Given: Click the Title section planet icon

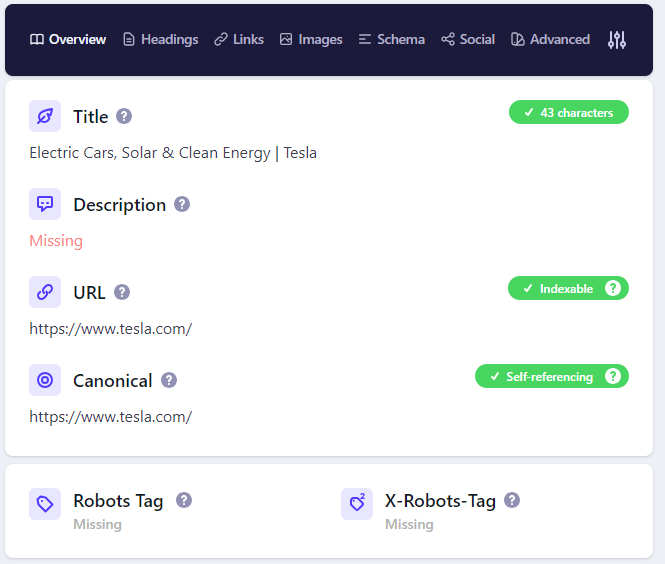Looking at the screenshot, I should coord(45,116).
